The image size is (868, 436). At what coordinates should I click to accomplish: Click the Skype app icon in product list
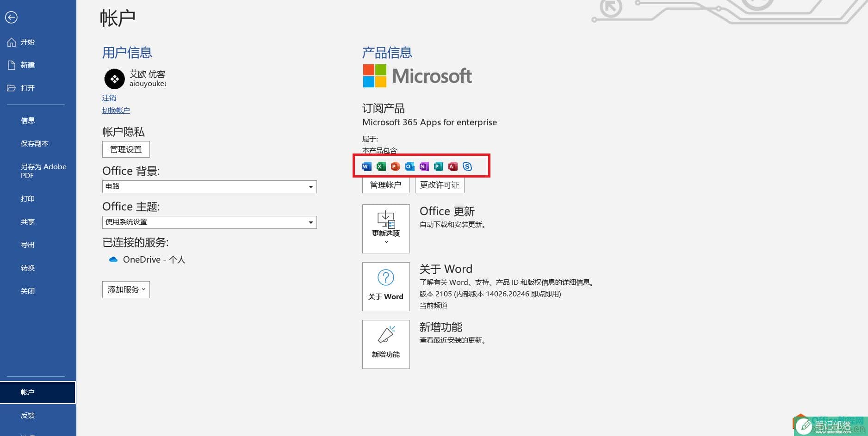(x=467, y=166)
